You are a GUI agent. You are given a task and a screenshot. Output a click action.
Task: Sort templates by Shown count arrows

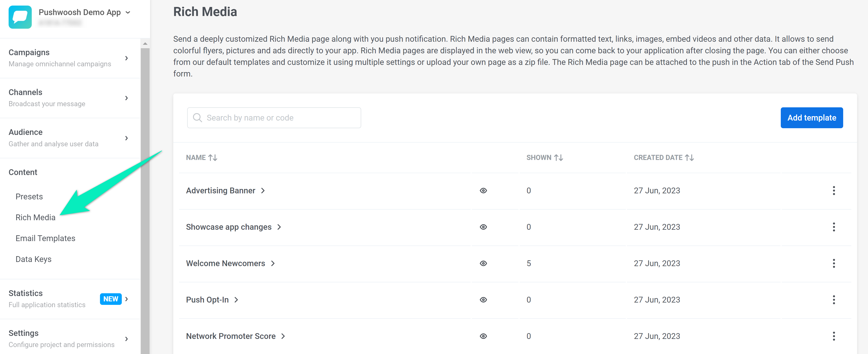pos(558,158)
